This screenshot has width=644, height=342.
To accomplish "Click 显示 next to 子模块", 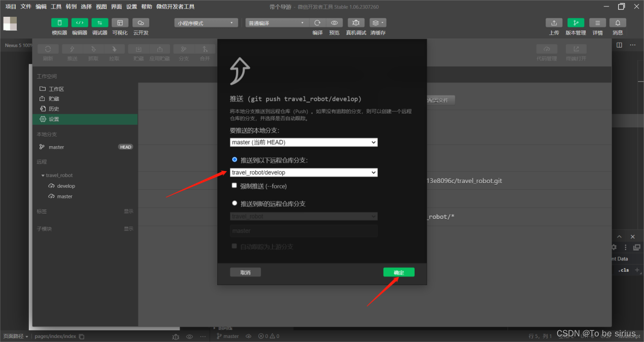I will 128,229.
